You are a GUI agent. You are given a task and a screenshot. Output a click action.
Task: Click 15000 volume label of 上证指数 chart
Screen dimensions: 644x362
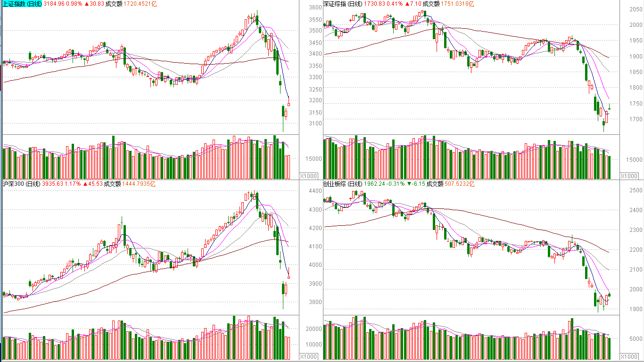[314, 159]
